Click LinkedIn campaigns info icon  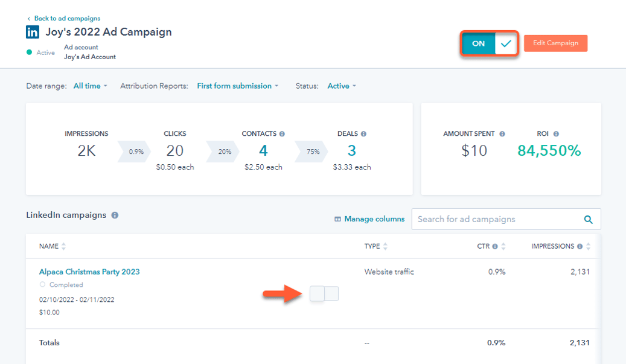click(x=115, y=215)
